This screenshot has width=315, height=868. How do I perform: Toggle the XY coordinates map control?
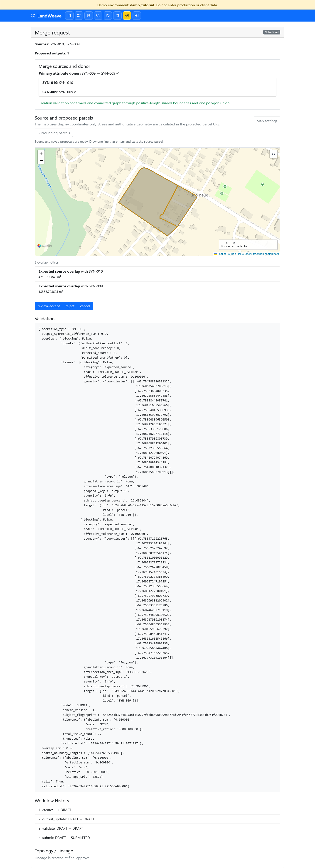coord(273,154)
